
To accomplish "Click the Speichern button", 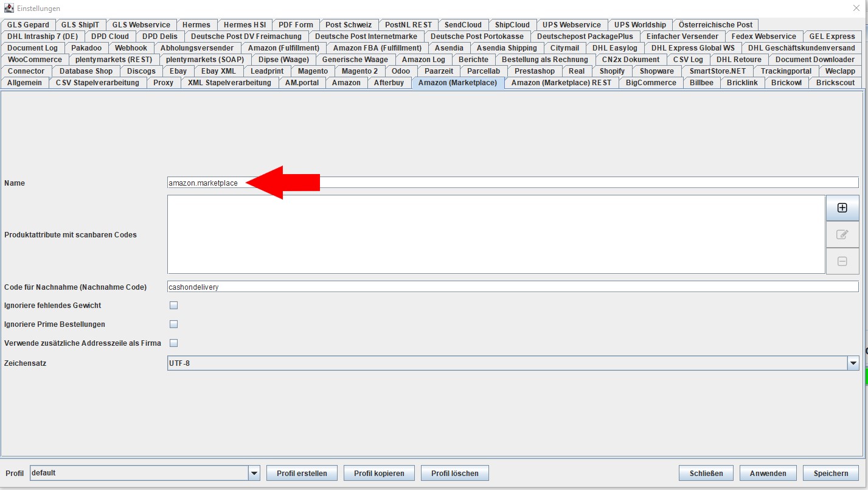I will (x=831, y=473).
